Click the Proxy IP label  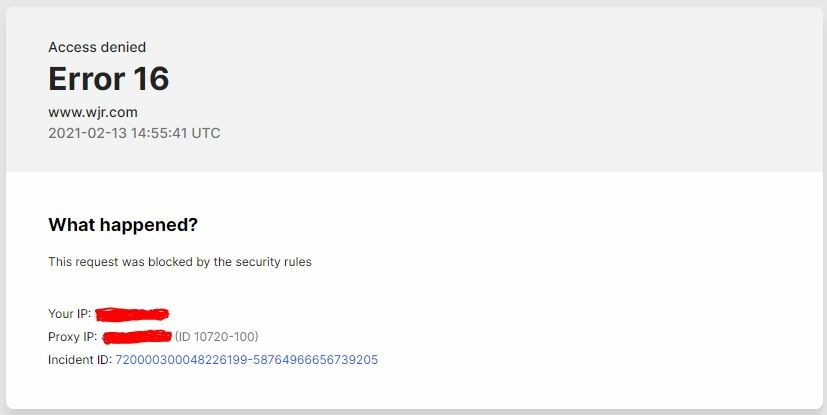click(73, 336)
